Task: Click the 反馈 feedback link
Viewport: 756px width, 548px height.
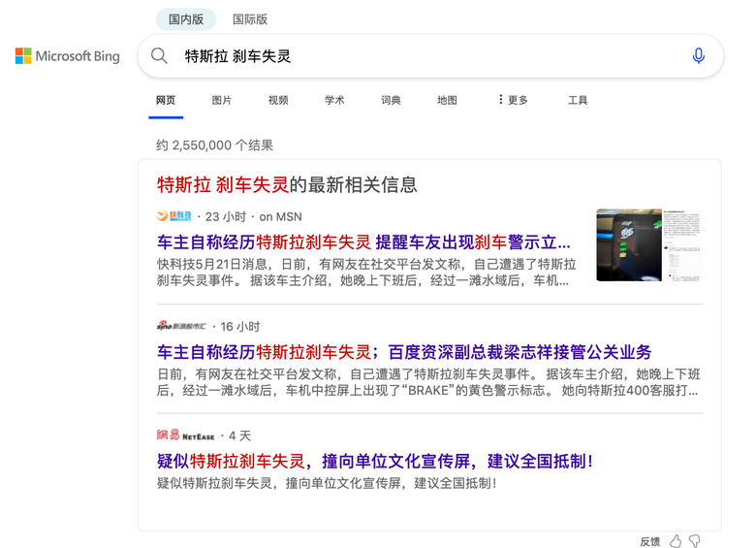Action: [x=650, y=541]
